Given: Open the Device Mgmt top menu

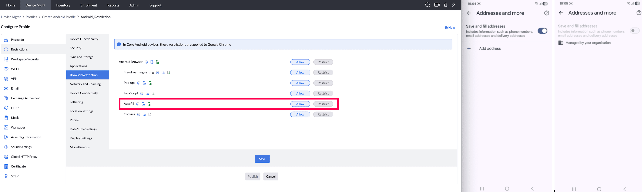Looking at the screenshot, I should [x=35, y=5].
